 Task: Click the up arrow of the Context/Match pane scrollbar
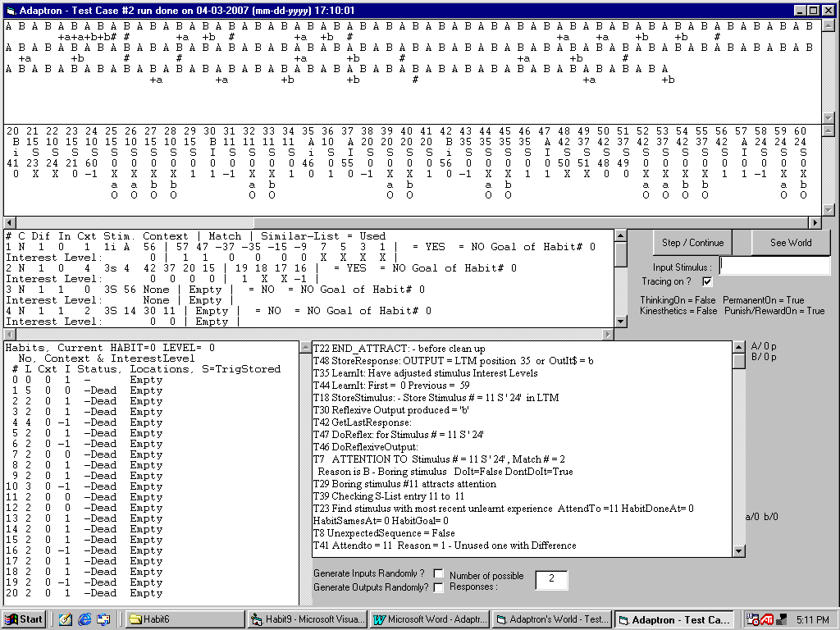click(620, 235)
